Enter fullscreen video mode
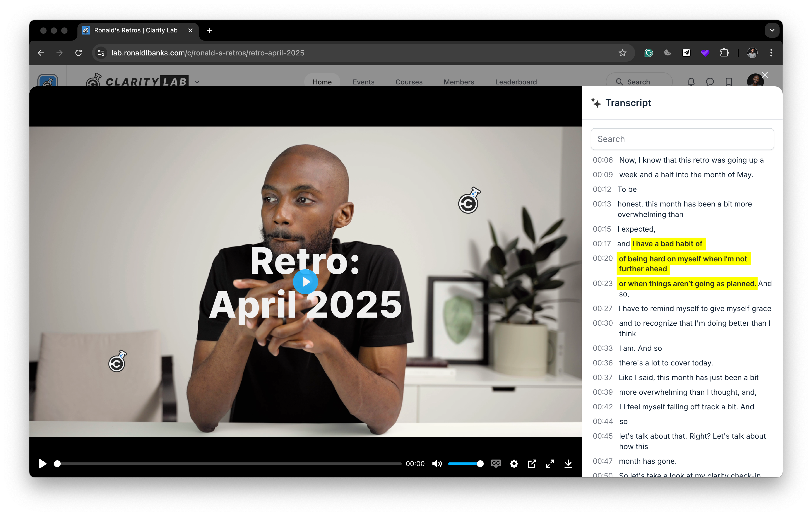 click(550, 464)
